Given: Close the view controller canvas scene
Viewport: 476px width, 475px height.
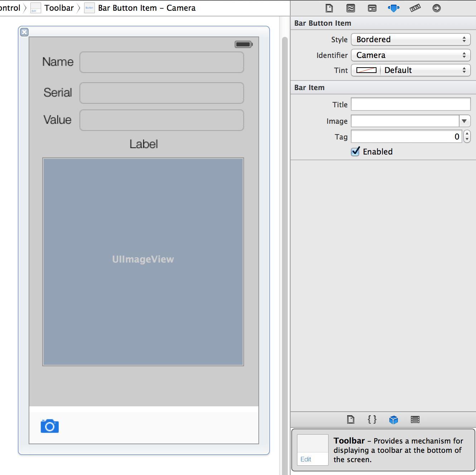Looking at the screenshot, I should [x=24, y=32].
